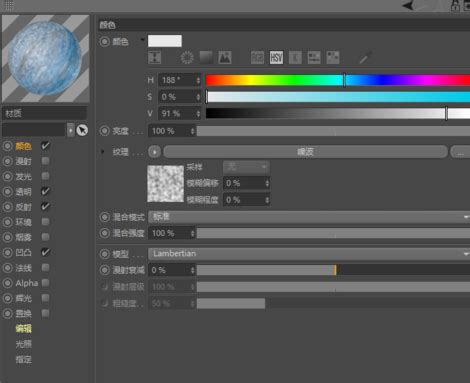Switch to spectrum color mode icon
This screenshot has height=383, width=470.
[x=206, y=58]
